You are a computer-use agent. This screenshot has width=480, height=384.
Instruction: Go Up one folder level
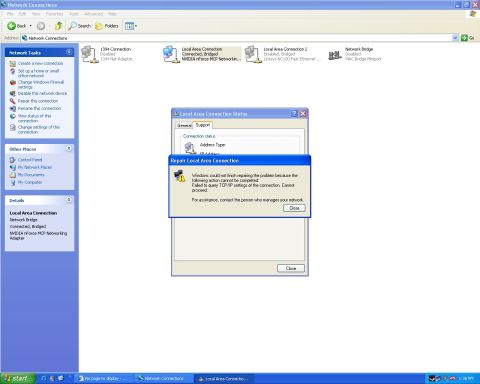[59, 26]
